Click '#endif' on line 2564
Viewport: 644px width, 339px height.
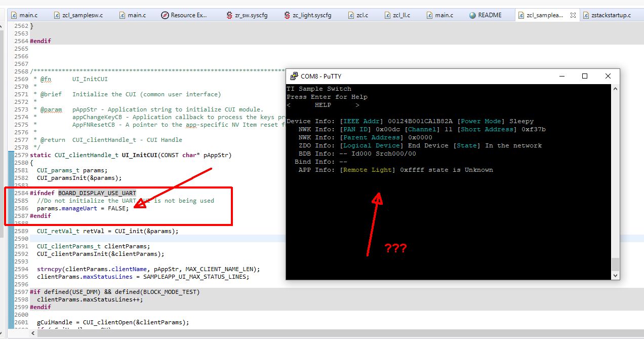click(x=41, y=41)
